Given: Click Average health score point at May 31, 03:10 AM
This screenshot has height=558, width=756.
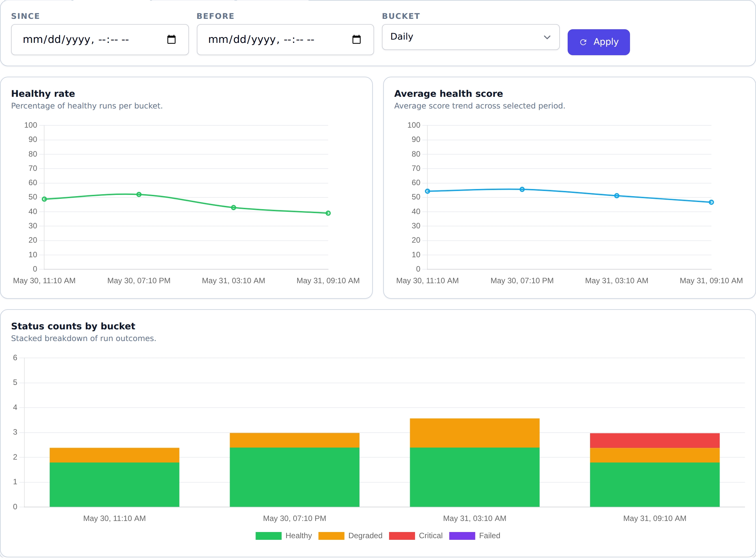Looking at the screenshot, I should [617, 196].
